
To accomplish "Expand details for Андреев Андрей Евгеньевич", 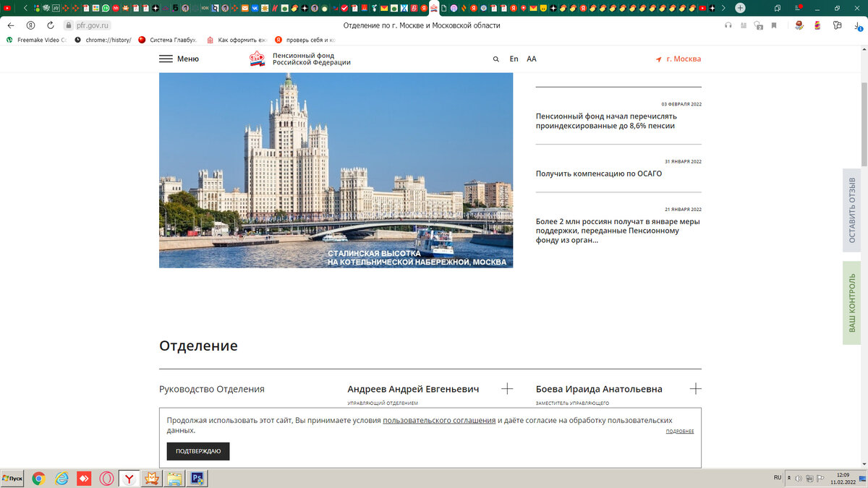I will click(x=506, y=388).
